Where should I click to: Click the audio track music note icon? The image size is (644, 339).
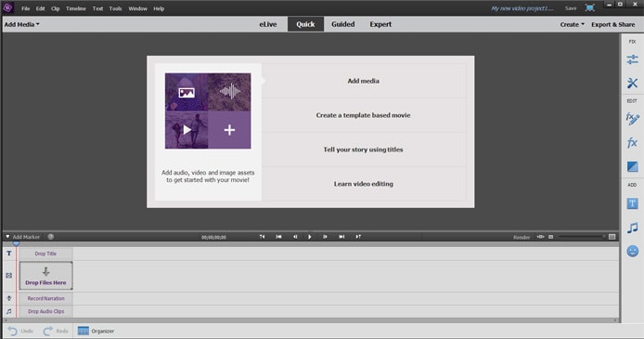click(x=9, y=311)
